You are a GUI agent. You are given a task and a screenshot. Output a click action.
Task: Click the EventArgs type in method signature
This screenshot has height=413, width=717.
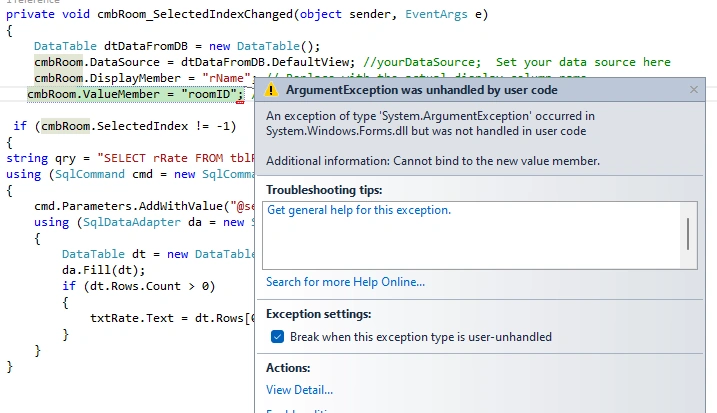[x=436, y=14]
